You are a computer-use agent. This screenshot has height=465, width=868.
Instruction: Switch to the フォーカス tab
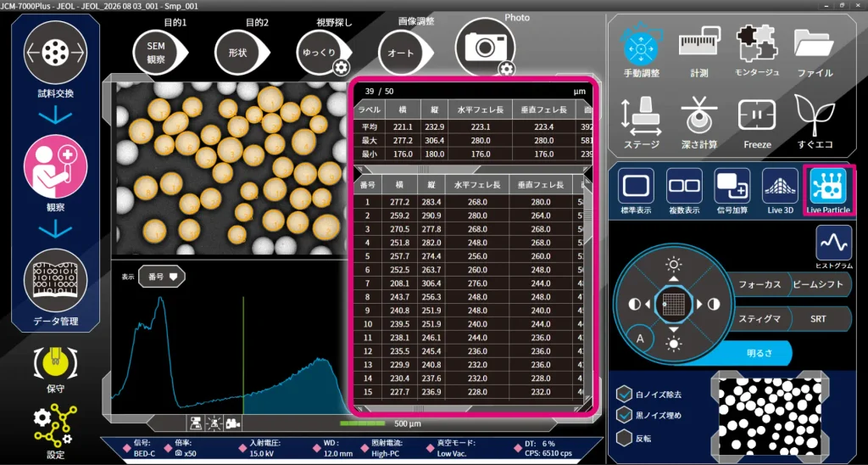(x=759, y=284)
